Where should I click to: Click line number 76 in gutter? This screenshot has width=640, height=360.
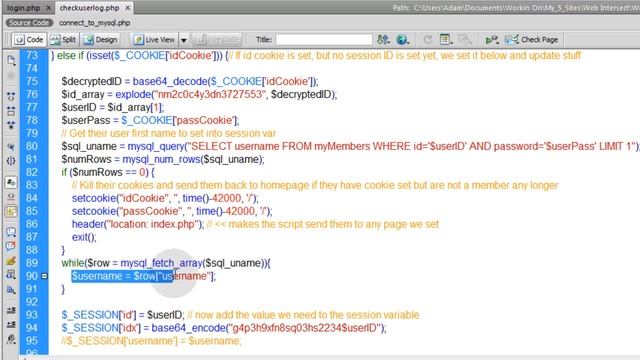coord(32,94)
